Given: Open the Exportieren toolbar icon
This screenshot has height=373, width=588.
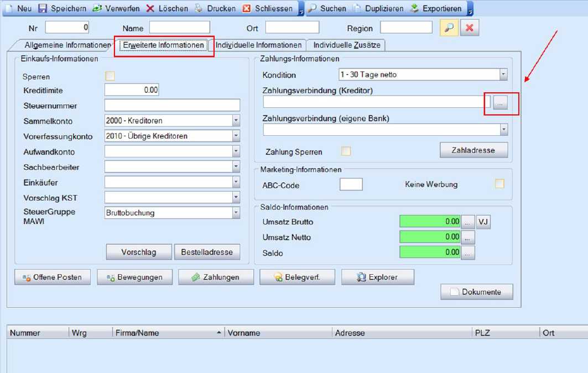Looking at the screenshot, I should [415, 9].
